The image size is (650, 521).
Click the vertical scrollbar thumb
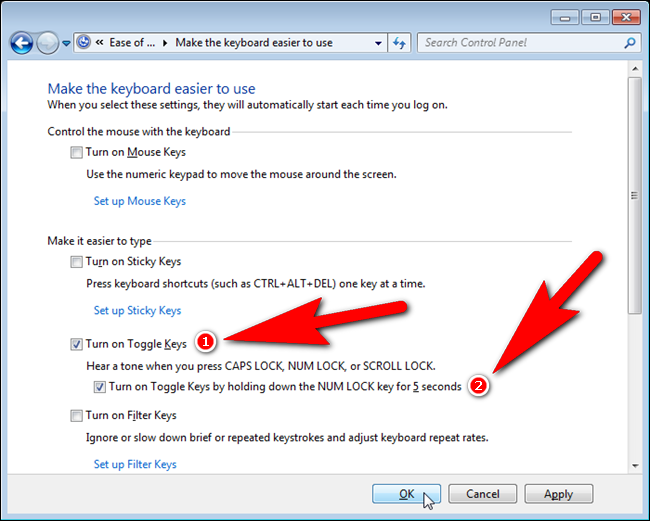point(635,195)
